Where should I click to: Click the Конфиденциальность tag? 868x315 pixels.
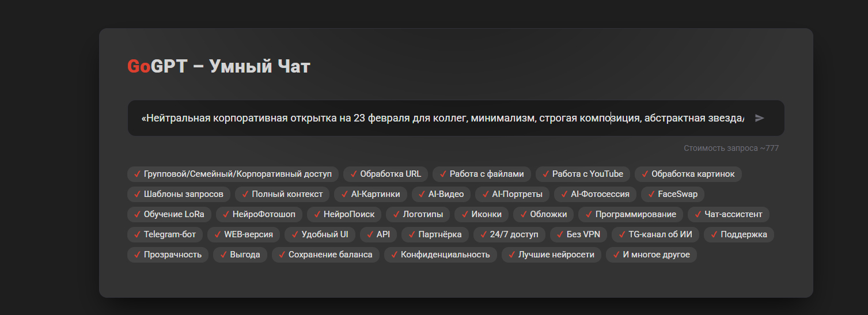(441, 255)
